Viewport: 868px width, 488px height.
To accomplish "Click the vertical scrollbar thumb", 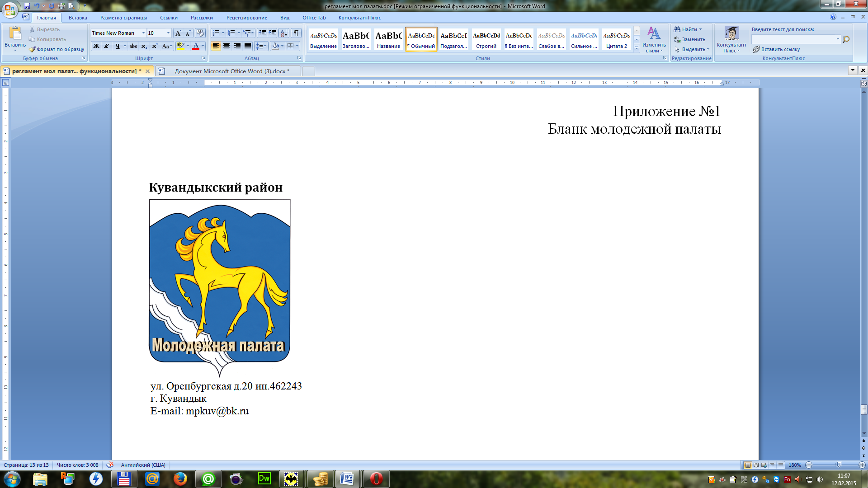I will coord(864,409).
